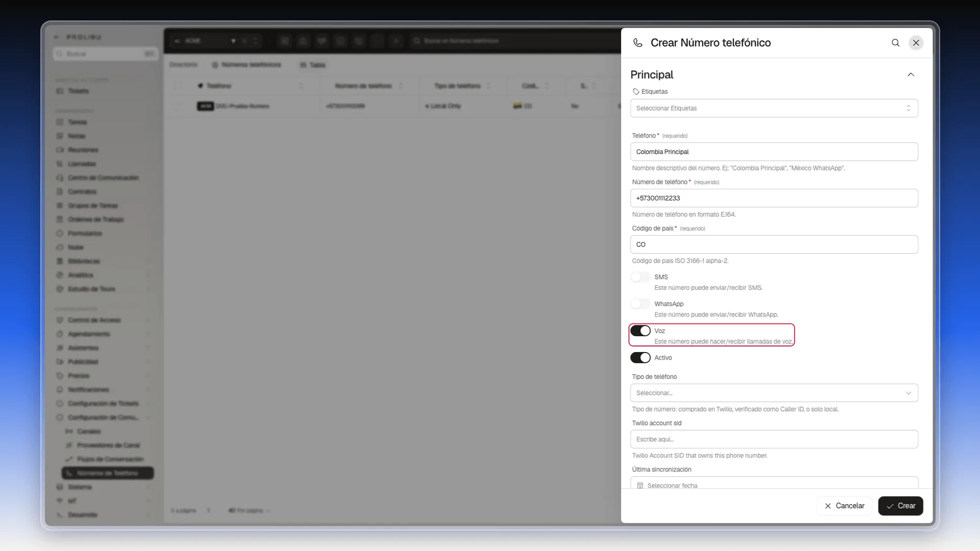The width and height of the screenshot is (980, 551).
Task: Open Notificaciones in the sidebar
Action: (88, 390)
